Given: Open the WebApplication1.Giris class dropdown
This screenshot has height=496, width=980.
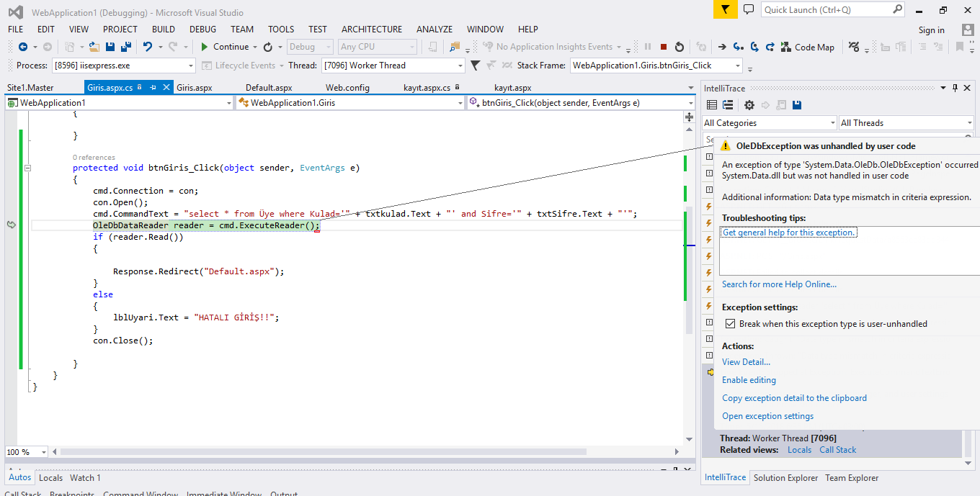Looking at the screenshot, I should (349, 103).
